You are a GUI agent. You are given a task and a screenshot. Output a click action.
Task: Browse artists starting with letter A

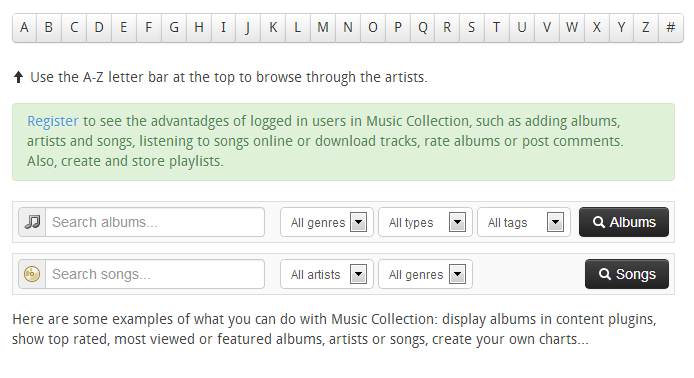coord(24,28)
